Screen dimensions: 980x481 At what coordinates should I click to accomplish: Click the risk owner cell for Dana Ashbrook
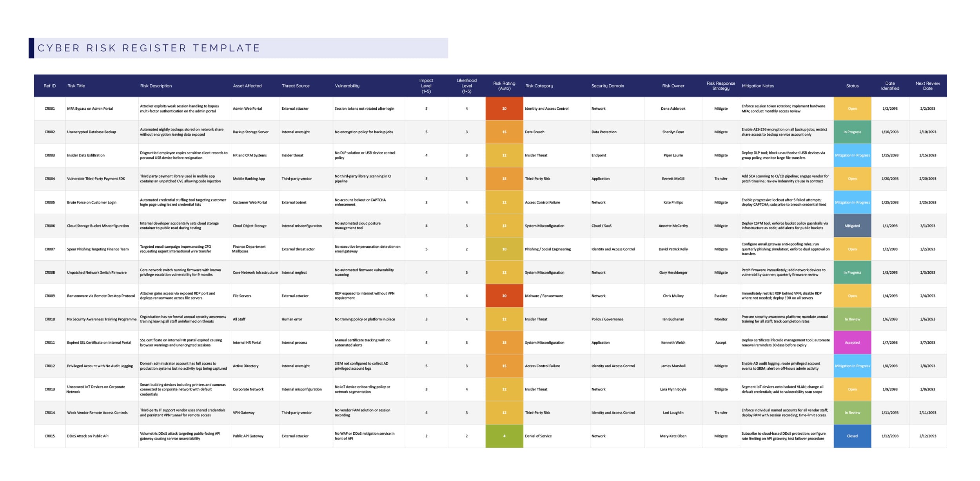tap(673, 109)
